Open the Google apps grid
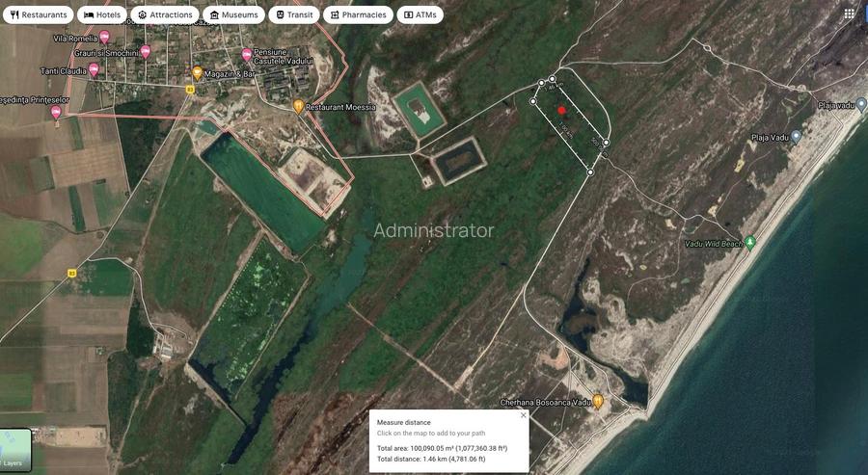This screenshot has width=868, height=475. coord(849,14)
